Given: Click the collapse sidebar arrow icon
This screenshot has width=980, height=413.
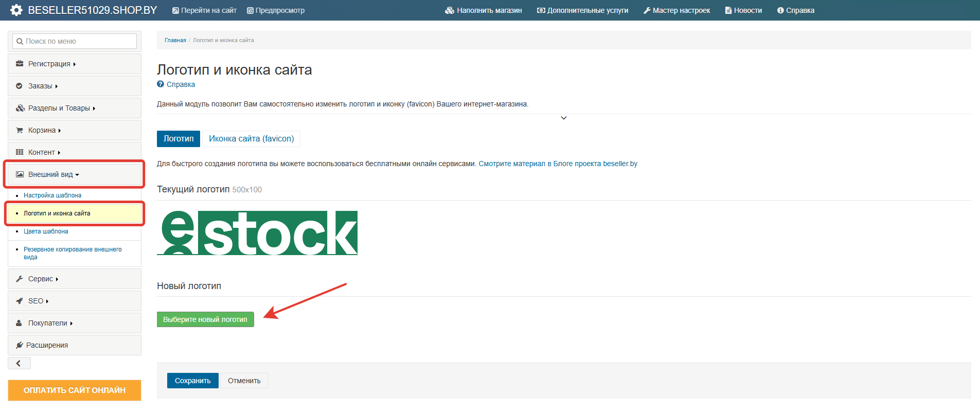Looking at the screenshot, I should [x=19, y=364].
